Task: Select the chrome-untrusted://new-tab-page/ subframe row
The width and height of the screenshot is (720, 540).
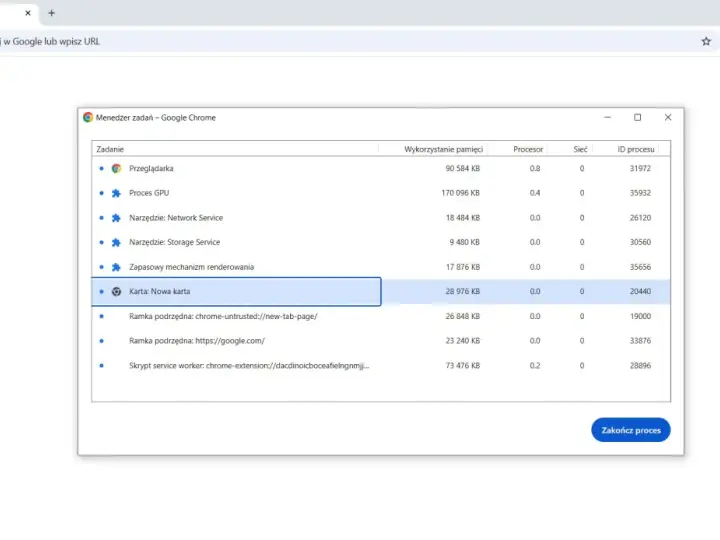Action: point(381,316)
